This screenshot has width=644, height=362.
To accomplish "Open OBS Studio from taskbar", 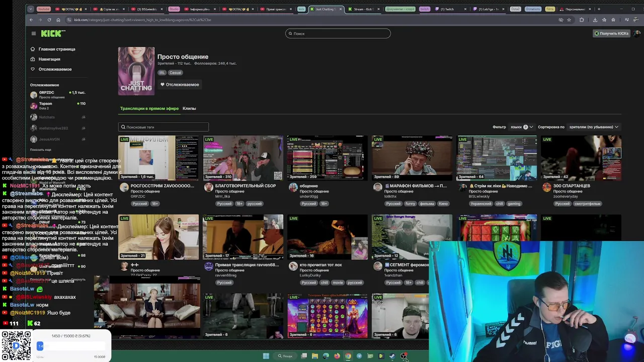I will (x=404, y=356).
